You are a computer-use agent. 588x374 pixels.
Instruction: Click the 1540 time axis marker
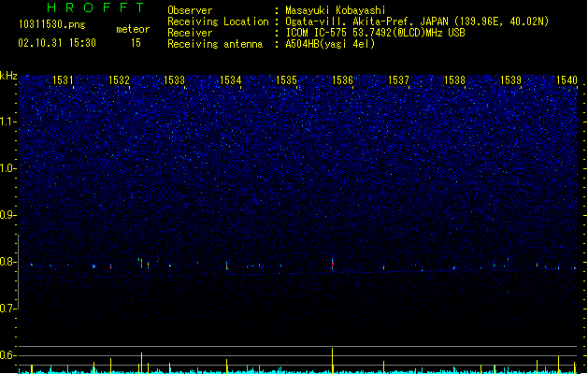tap(566, 80)
